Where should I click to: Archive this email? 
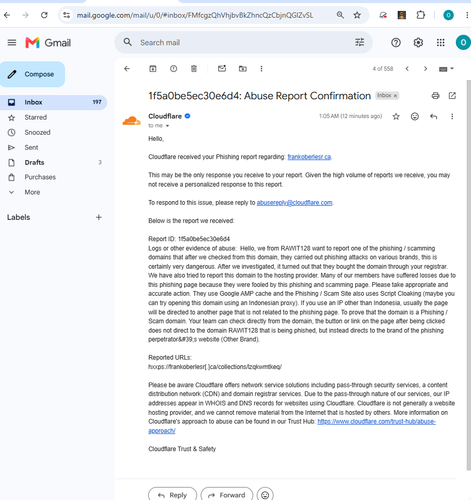click(153, 69)
